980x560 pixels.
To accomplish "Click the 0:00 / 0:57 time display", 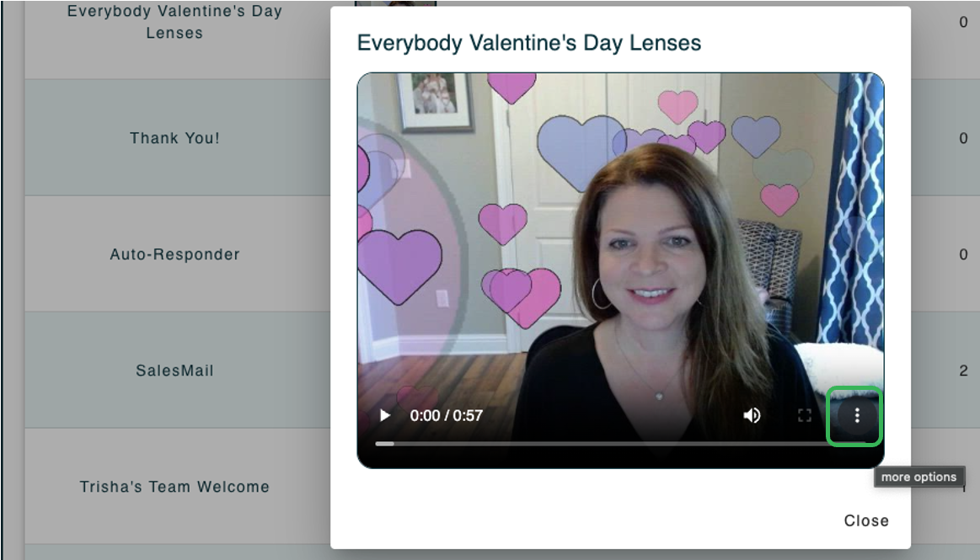I will tap(446, 415).
